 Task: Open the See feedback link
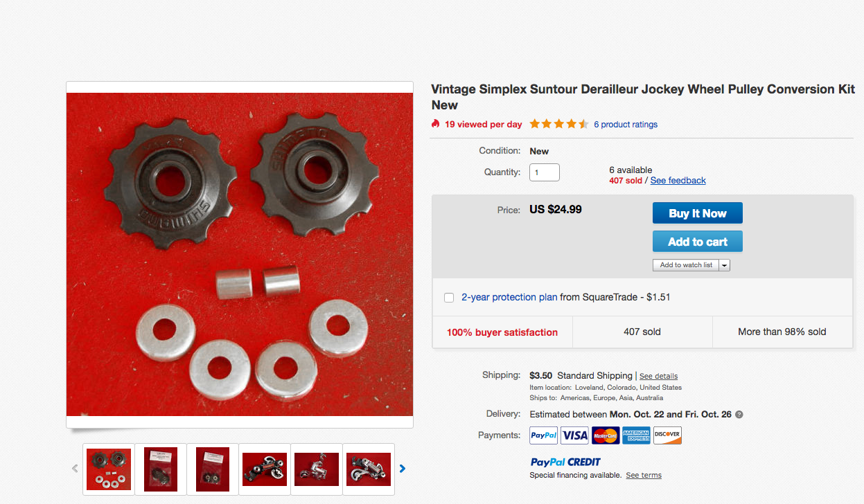click(x=678, y=180)
